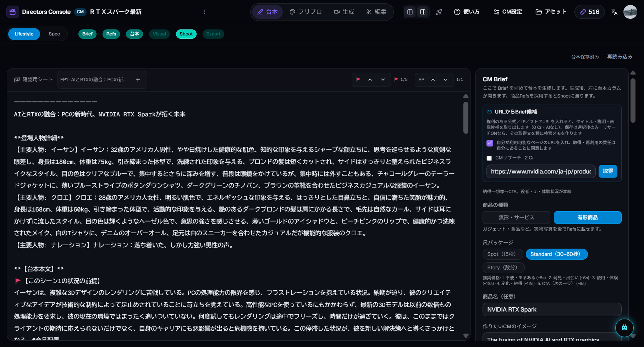The image size is (644, 347).
Task: Click the Brief step pill
Action: (87, 34)
